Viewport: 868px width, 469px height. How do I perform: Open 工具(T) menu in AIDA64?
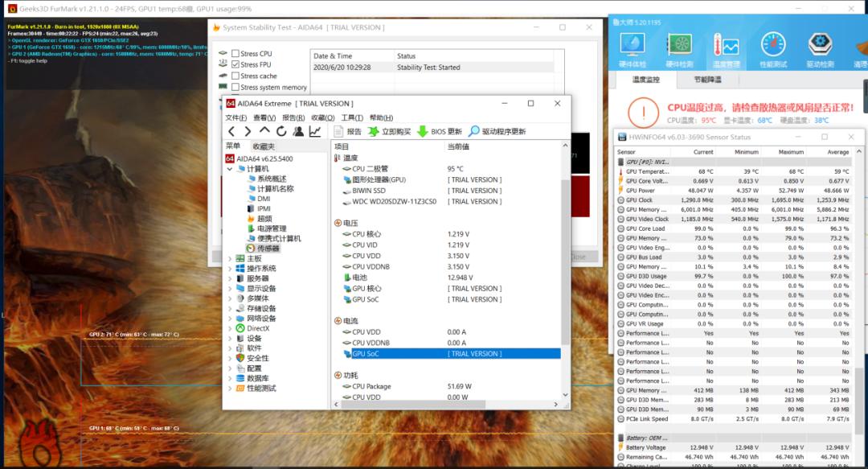pos(352,117)
